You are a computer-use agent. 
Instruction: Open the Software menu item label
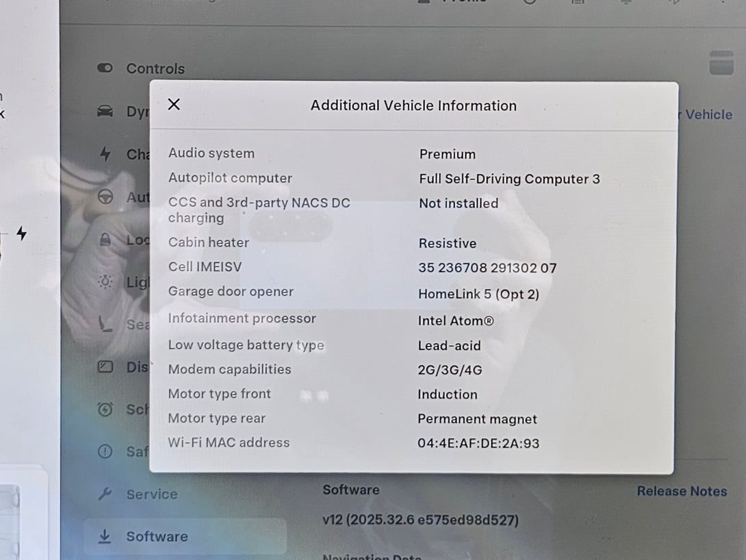(x=157, y=537)
